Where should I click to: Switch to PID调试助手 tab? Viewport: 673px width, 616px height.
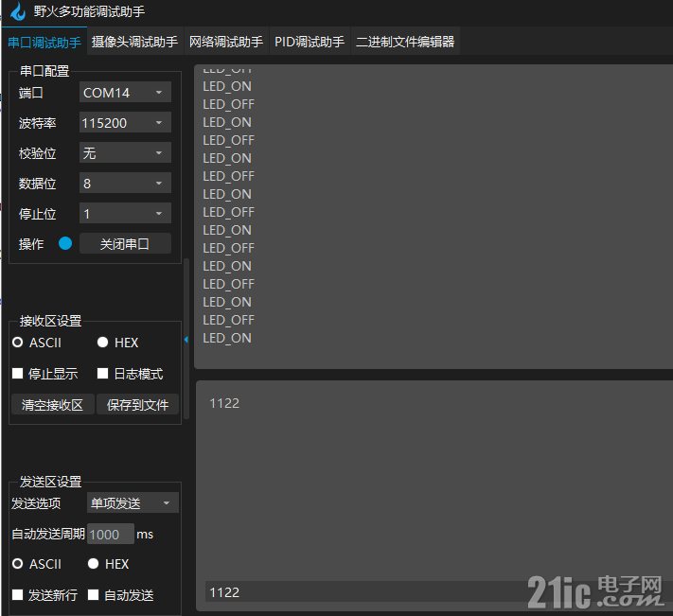[310, 42]
